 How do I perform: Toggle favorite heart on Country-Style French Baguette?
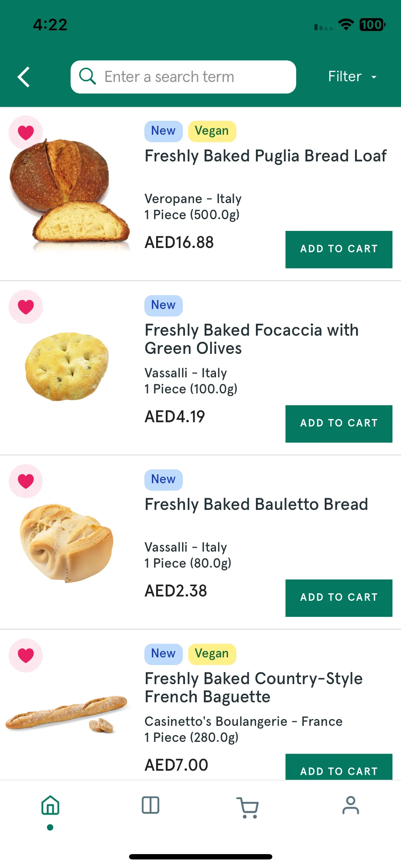[26, 655]
